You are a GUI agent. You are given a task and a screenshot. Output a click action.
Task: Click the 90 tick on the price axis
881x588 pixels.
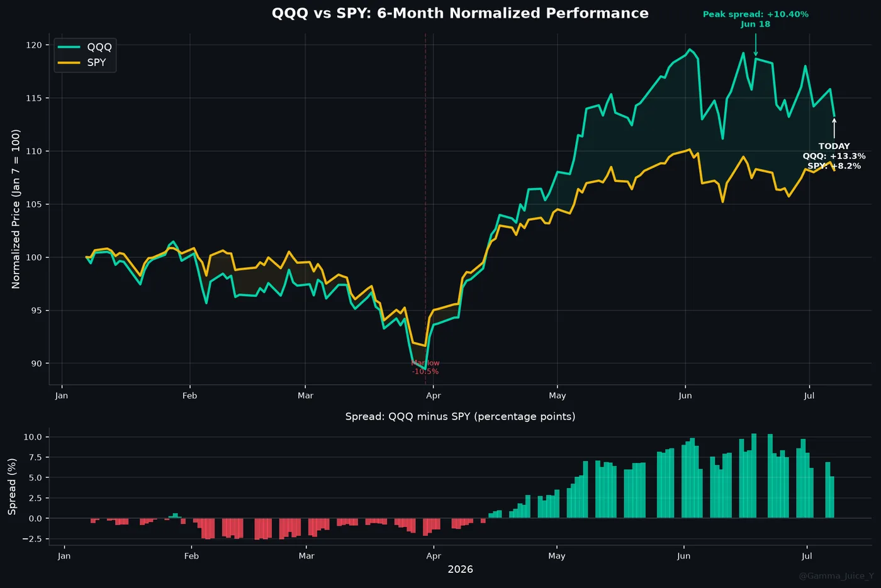pos(37,363)
